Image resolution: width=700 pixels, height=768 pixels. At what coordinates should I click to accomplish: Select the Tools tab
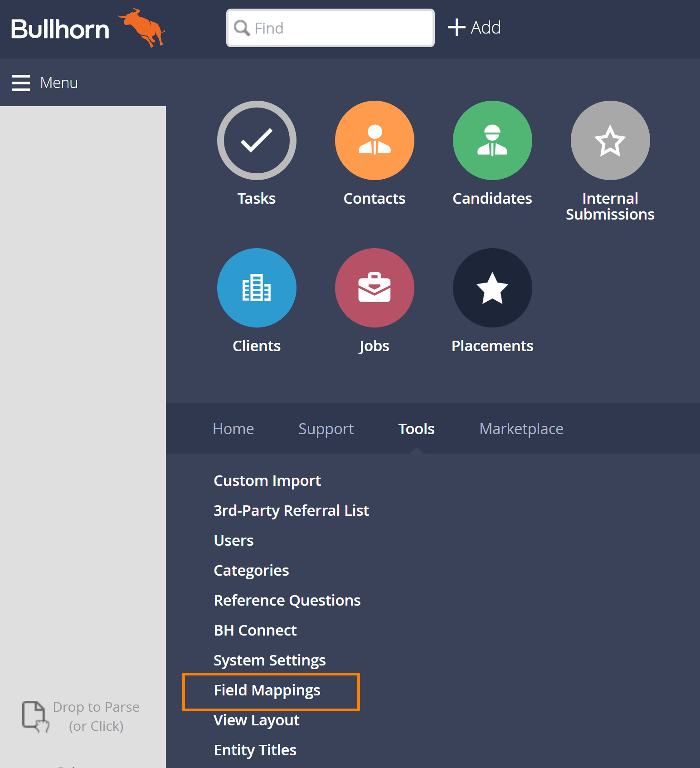[416, 429]
